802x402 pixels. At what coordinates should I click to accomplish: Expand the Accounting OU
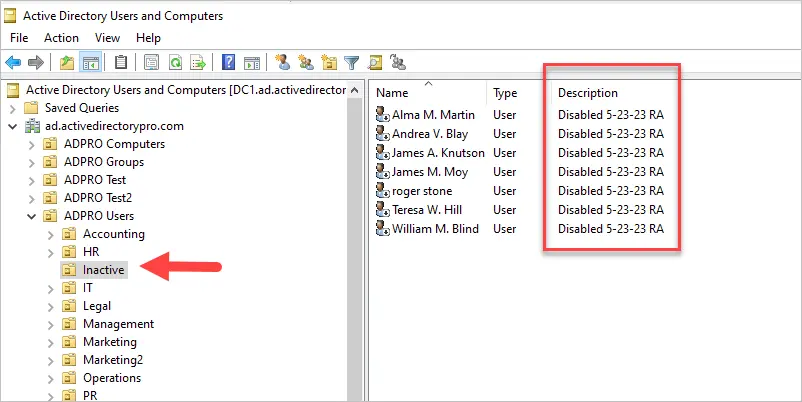click(51, 234)
